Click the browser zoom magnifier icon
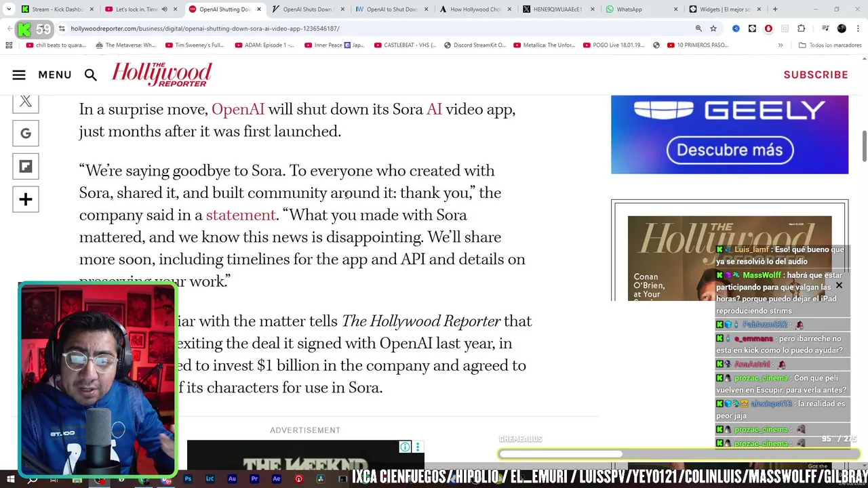 (698, 28)
